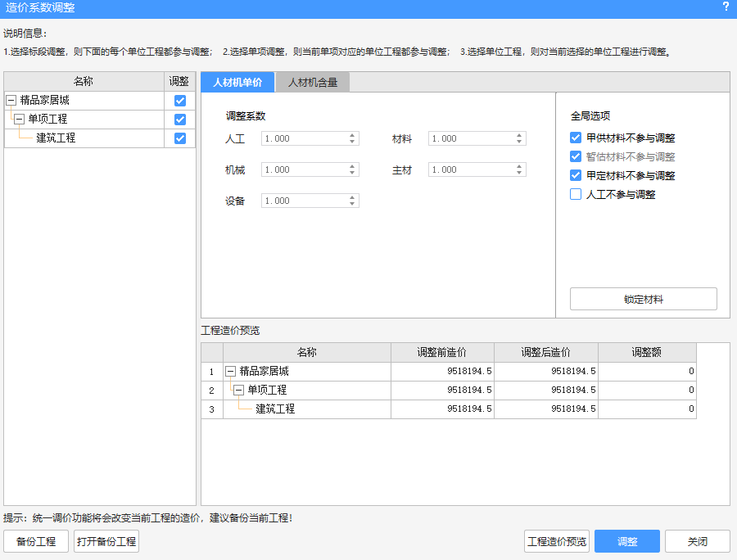
Task: Toggle the 精品家居城 adjust checkbox
Action: coord(180,101)
